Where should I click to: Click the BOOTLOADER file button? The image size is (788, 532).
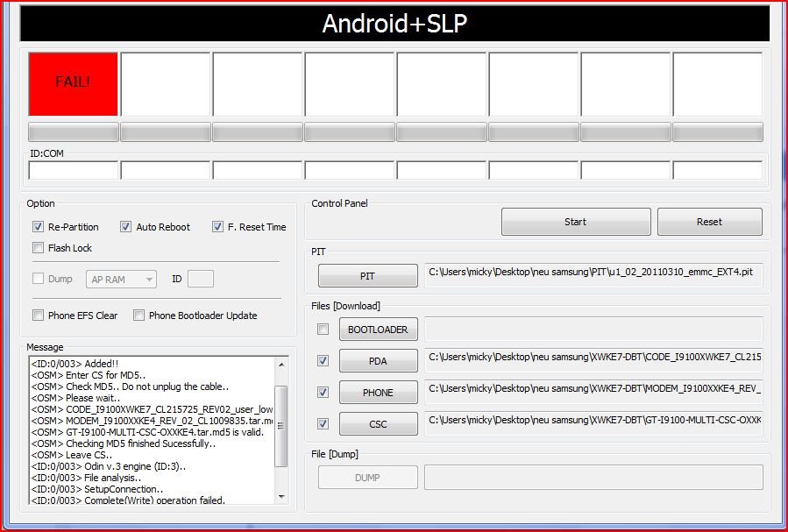(378, 330)
